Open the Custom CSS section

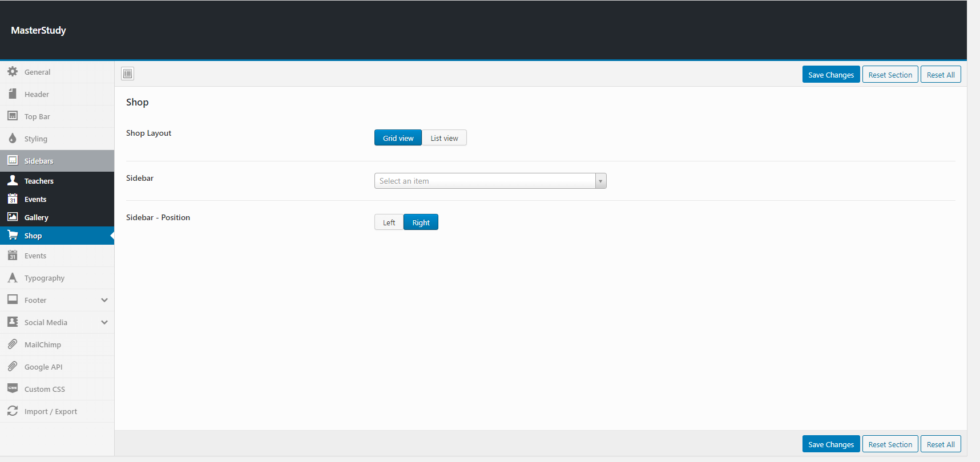click(x=45, y=389)
